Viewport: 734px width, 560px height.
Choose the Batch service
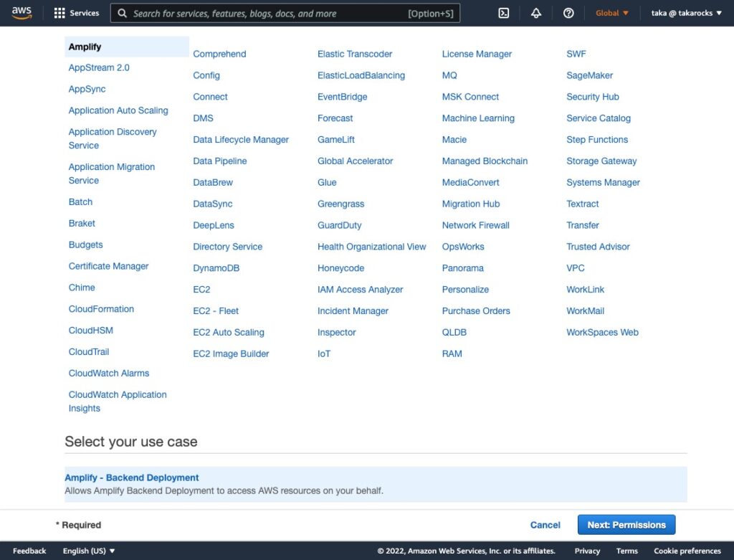point(80,201)
